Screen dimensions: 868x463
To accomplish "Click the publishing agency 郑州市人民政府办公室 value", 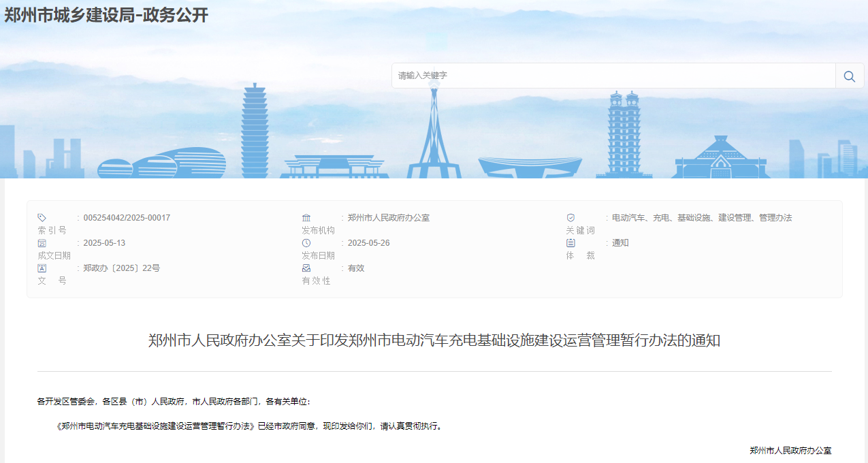I will tap(388, 218).
